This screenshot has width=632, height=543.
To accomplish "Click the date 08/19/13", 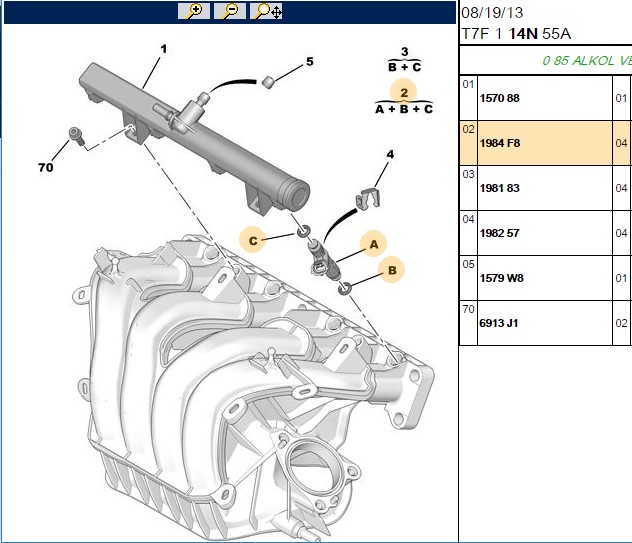I will (x=492, y=12).
